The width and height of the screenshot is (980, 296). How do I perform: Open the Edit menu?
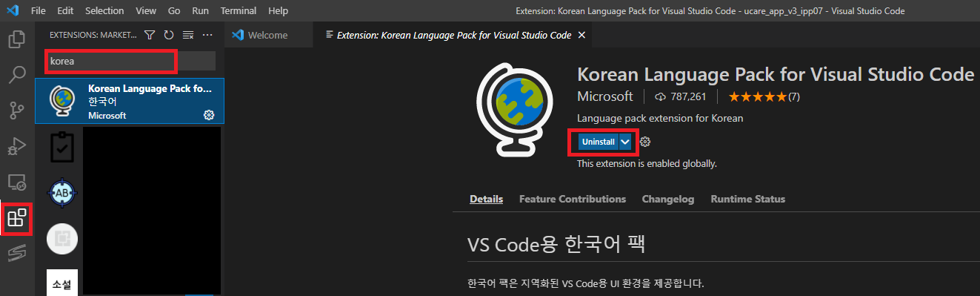[x=65, y=11]
